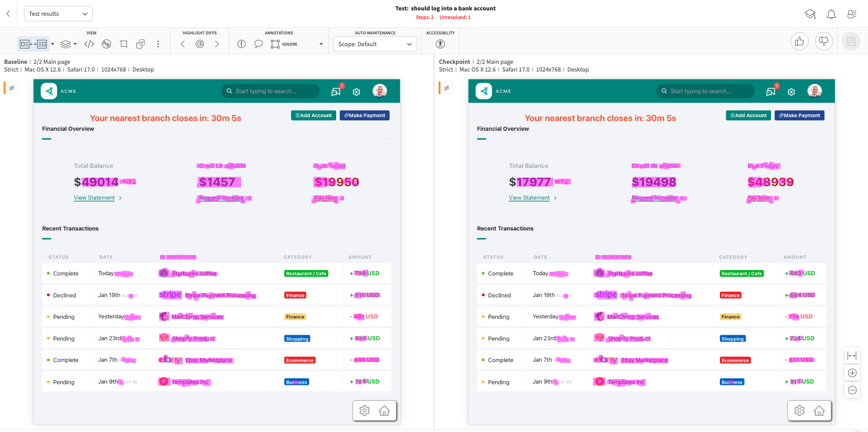
Task: Approve the checkpoint with thumbs up
Action: coord(799,42)
